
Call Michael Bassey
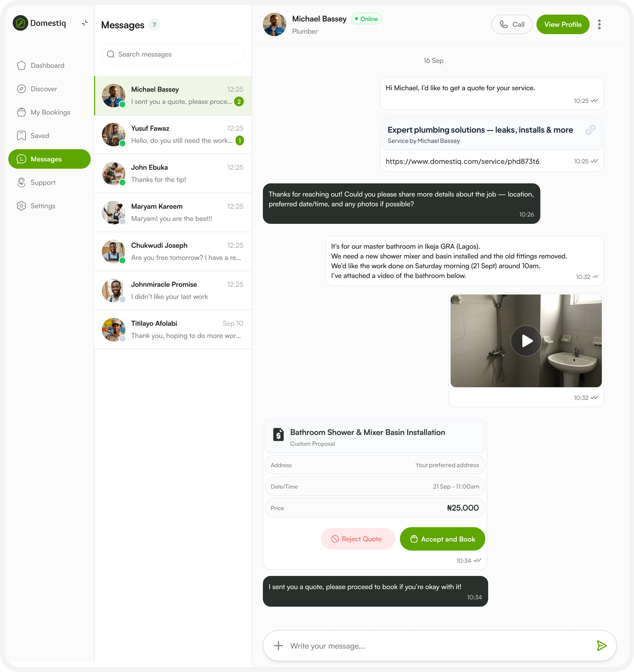click(512, 24)
